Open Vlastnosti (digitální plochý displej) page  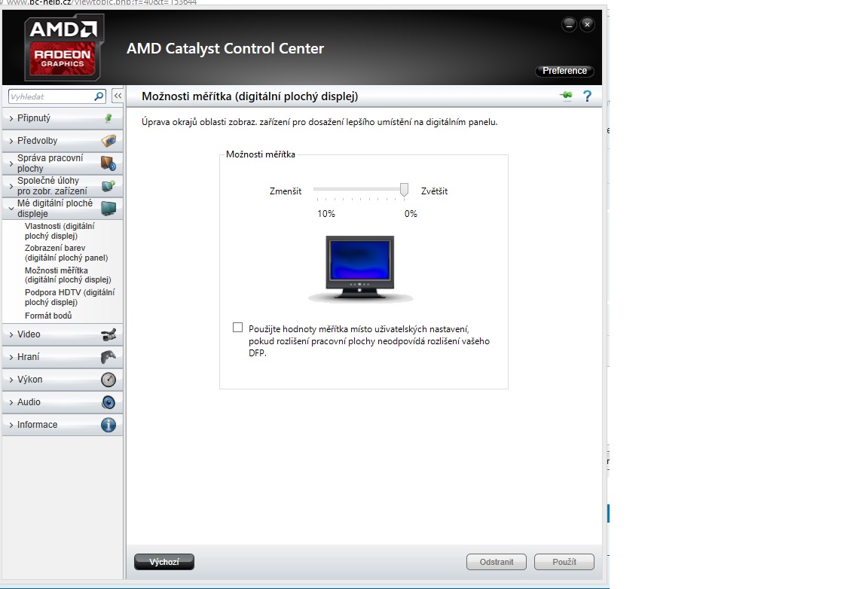[60, 230]
